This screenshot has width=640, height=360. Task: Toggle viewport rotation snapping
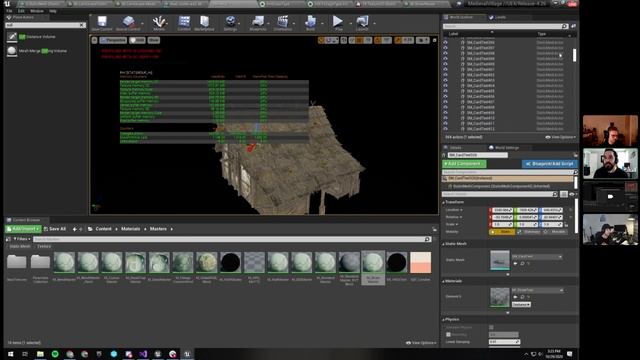tap(378, 40)
